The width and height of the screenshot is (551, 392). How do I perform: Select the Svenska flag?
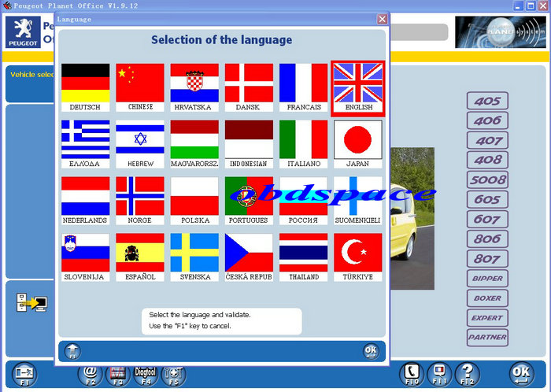point(194,257)
